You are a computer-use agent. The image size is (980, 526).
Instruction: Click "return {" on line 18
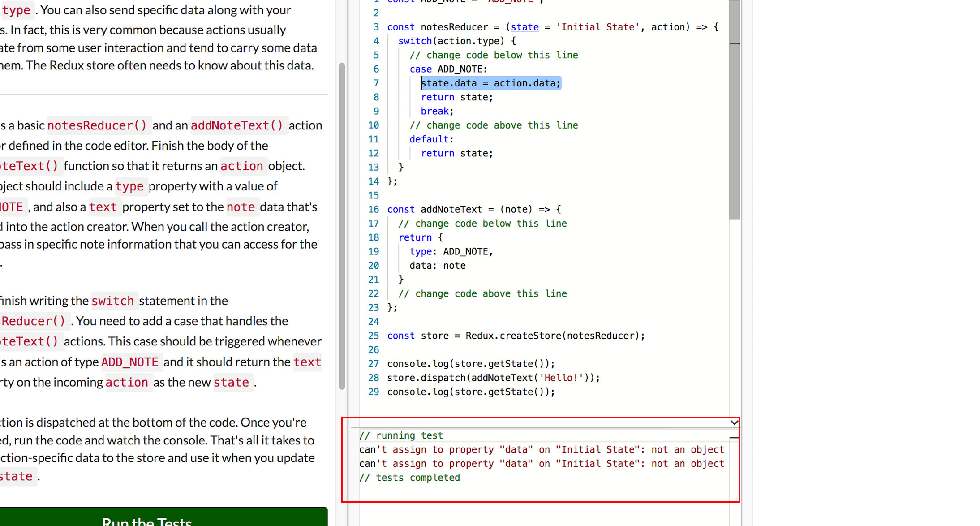coord(421,237)
